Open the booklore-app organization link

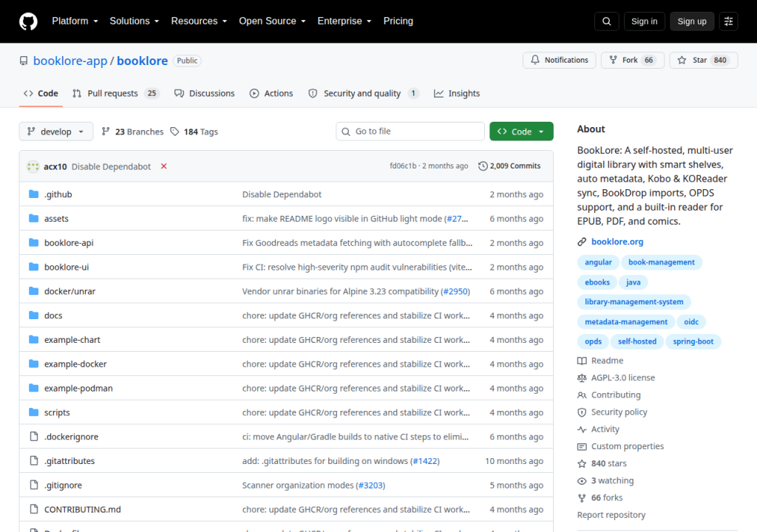pos(70,61)
